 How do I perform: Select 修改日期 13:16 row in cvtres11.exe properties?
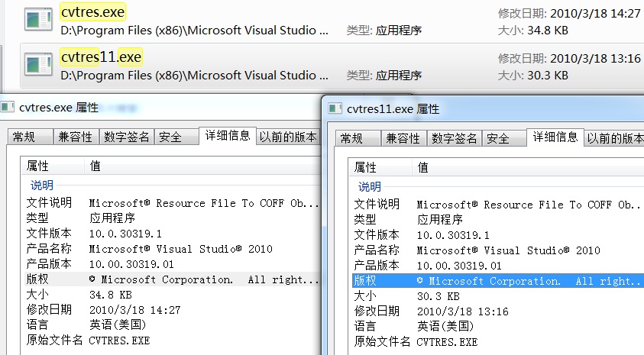pyautogui.click(x=498, y=311)
